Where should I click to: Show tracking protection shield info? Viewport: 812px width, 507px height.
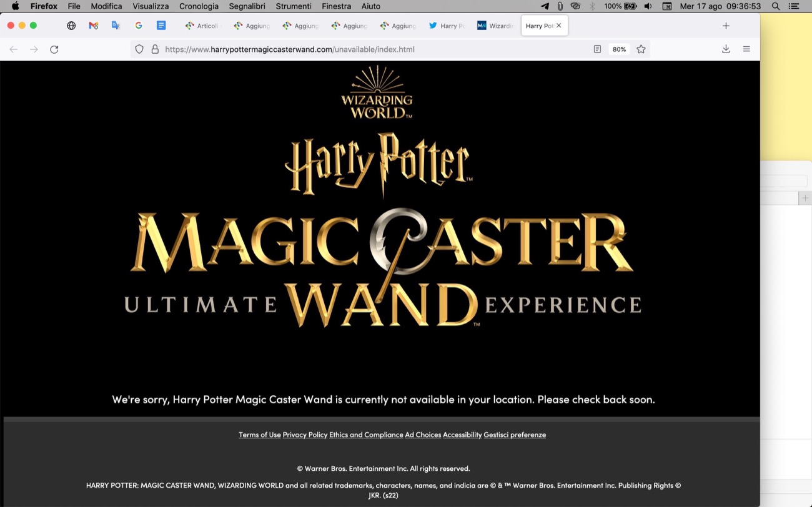click(139, 49)
